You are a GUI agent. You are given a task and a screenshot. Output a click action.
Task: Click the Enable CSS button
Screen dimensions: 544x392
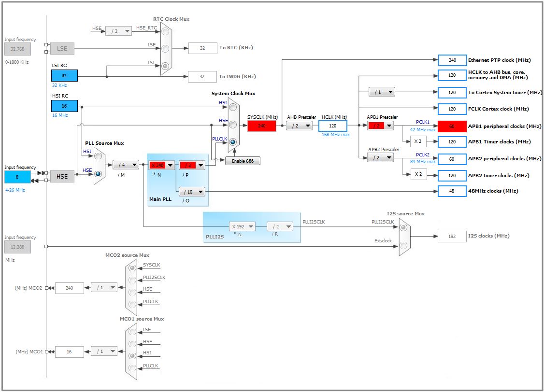pyautogui.click(x=243, y=161)
